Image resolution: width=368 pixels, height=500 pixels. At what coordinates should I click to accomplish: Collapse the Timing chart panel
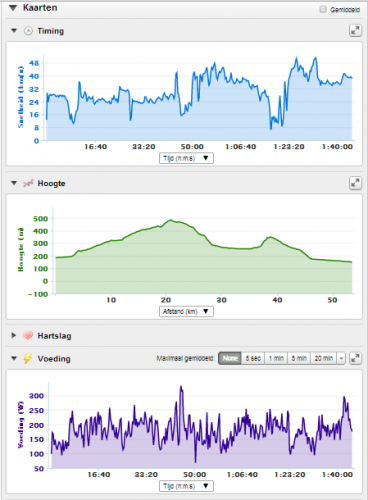[x=14, y=31]
